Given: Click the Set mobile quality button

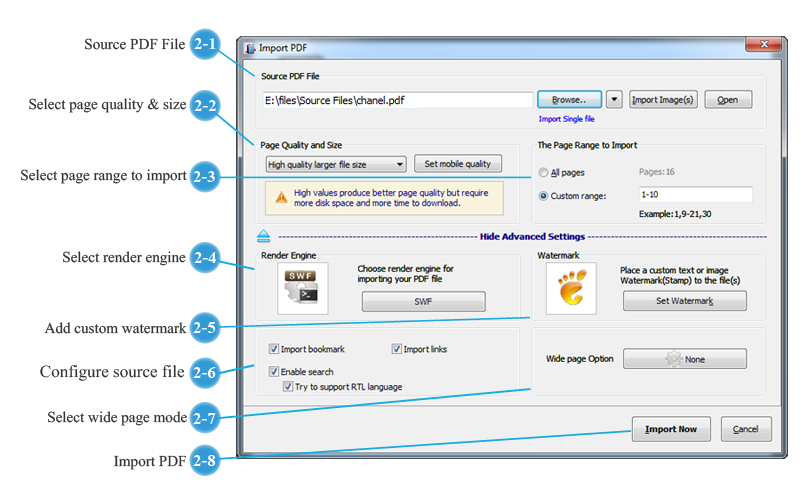Looking at the screenshot, I should coord(458,164).
